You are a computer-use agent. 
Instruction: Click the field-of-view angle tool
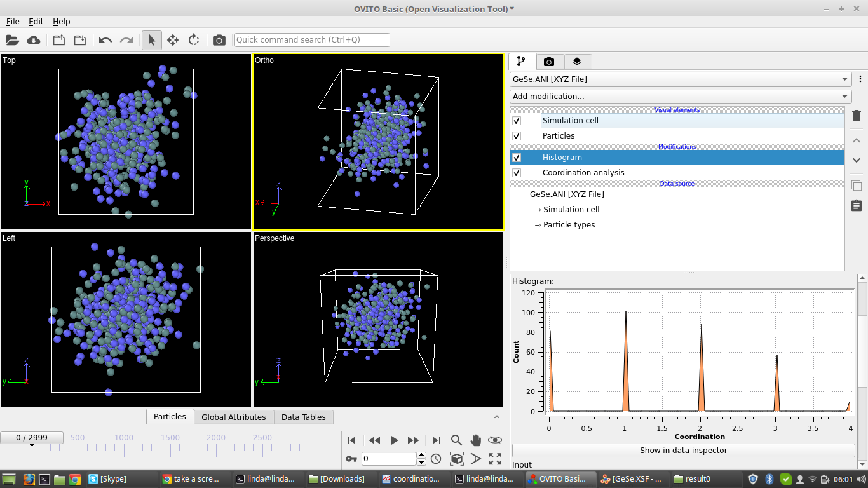click(475, 459)
